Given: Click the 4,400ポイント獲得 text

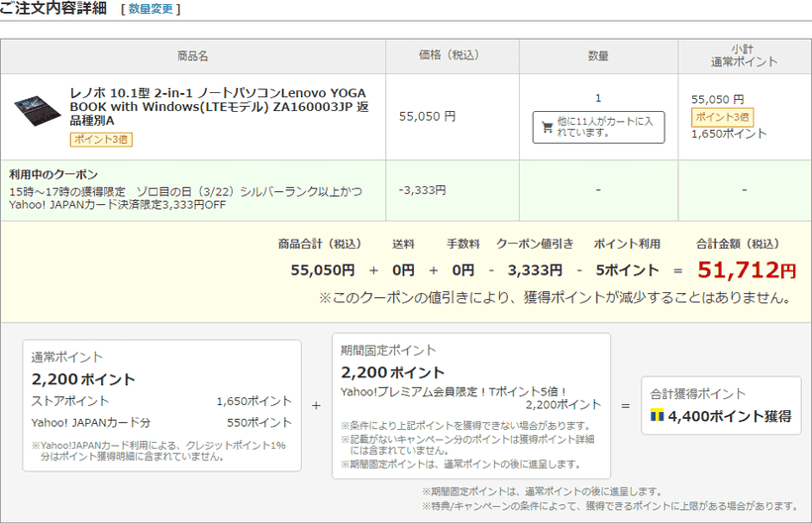Looking at the screenshot, I should point(730,416).
